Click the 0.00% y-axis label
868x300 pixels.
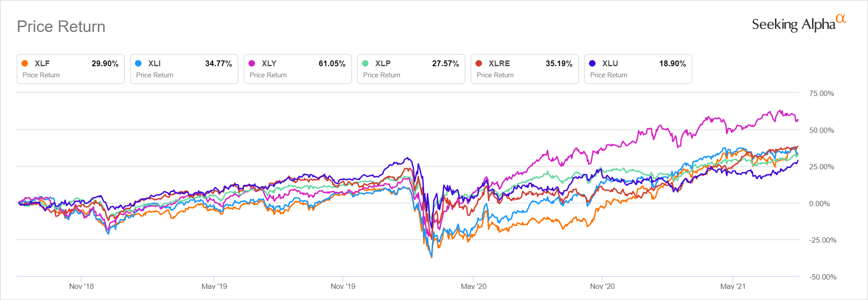819,204
